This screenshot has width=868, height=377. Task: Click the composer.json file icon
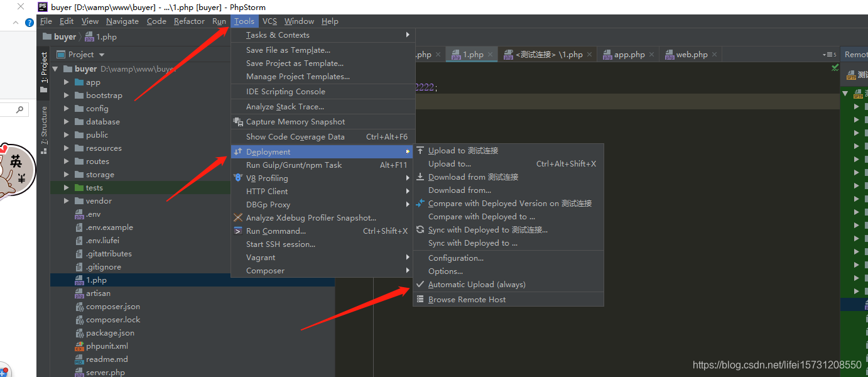[79, 307]
